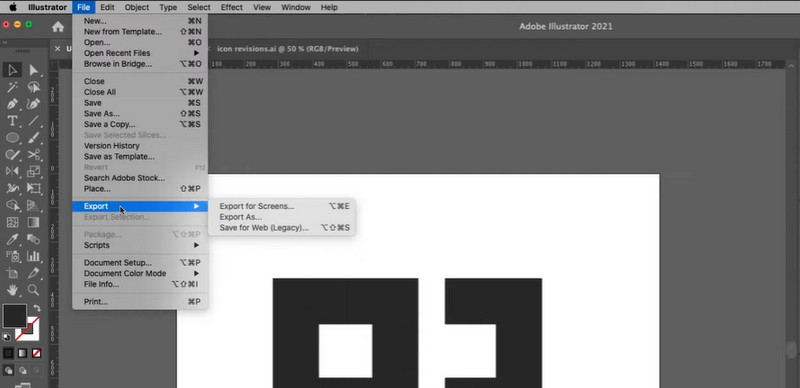800x388 pixels.
Task: Open the Window menu
Action: click(x=296, y=7)
